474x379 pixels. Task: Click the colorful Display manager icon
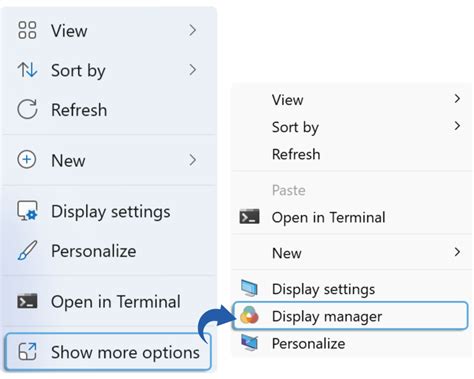pos(249,316)
